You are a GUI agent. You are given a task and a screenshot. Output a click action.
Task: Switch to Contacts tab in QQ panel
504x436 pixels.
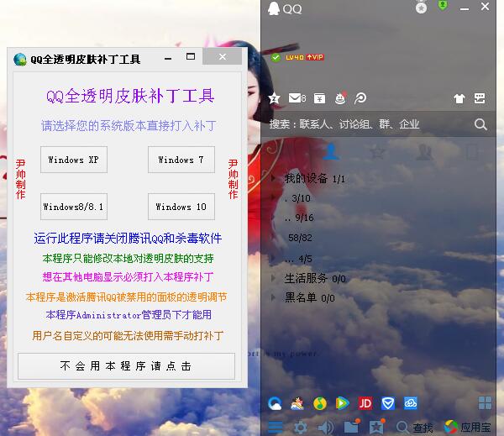(331, 152)
